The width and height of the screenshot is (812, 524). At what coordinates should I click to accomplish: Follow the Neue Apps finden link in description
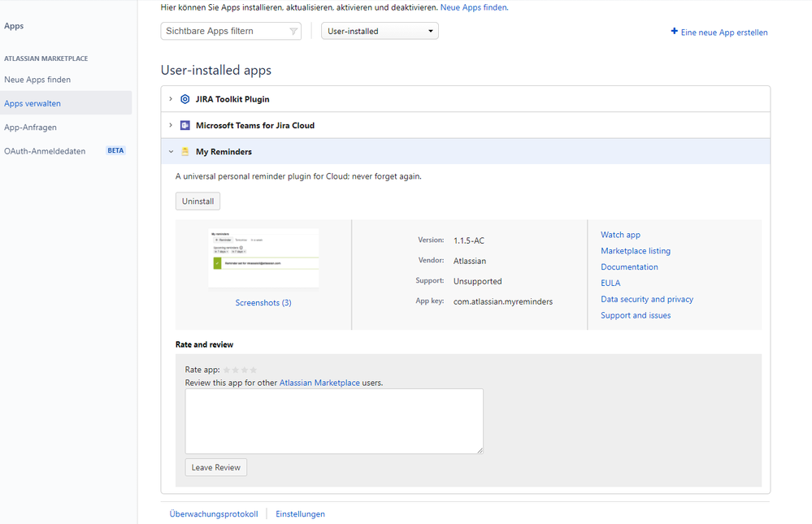pos(475,7)
